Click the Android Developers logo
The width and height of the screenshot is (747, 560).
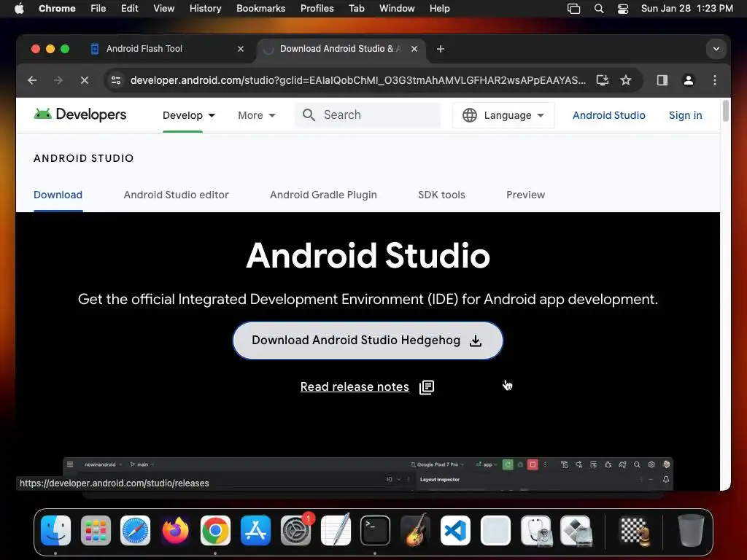pyautogui.click(x=80, y=114)
